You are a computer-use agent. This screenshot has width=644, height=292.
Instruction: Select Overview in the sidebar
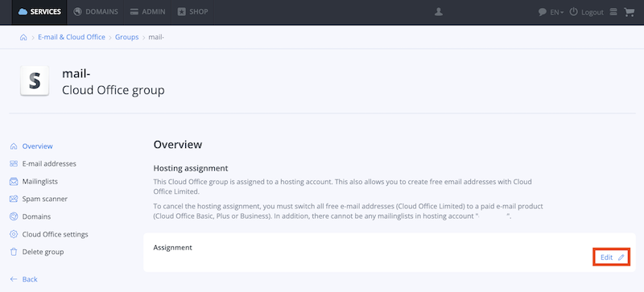click(x=37, y=146)
